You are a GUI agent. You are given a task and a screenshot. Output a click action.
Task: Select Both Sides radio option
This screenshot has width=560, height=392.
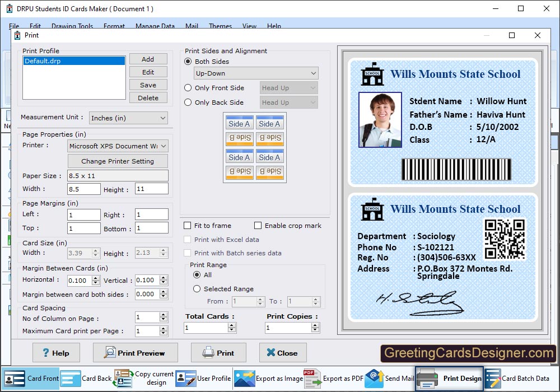pyautogui.click(x=188, y=62)
